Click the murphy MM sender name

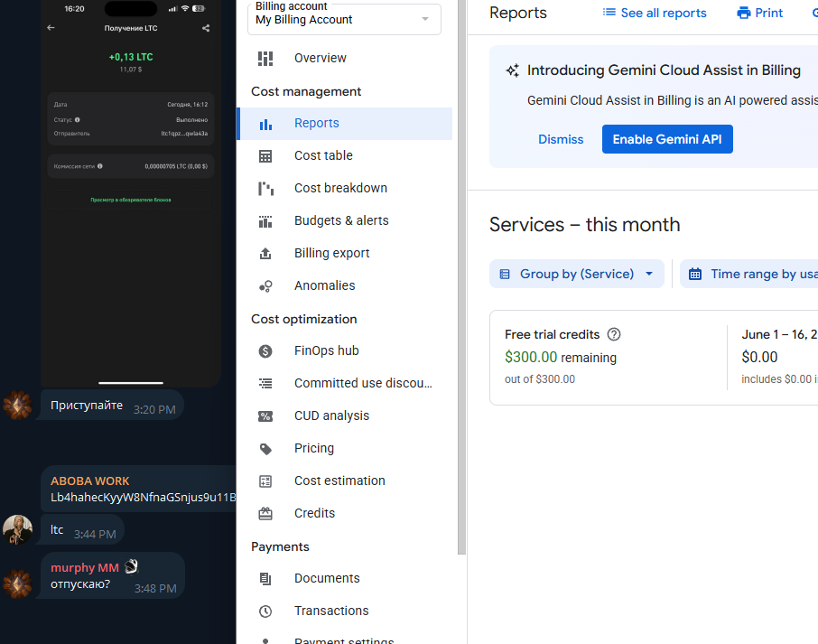pyautogui.click(x=85, y=568)
